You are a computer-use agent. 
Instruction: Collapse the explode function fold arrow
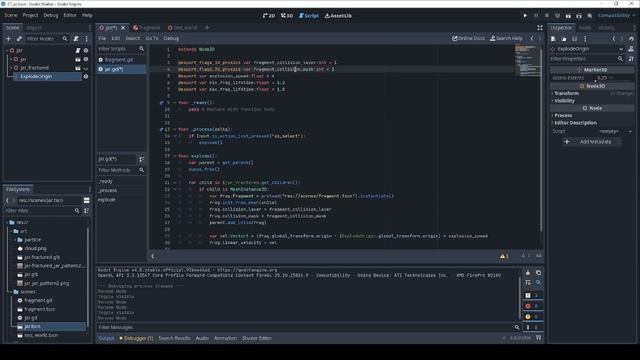[x=175, y=156]
